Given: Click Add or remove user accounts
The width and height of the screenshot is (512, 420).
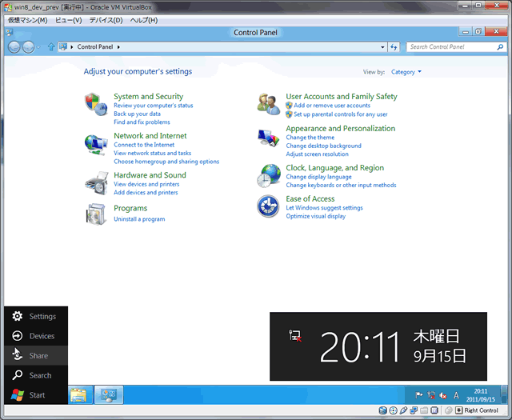Looking at the screenshot, I should coord(332,106).
